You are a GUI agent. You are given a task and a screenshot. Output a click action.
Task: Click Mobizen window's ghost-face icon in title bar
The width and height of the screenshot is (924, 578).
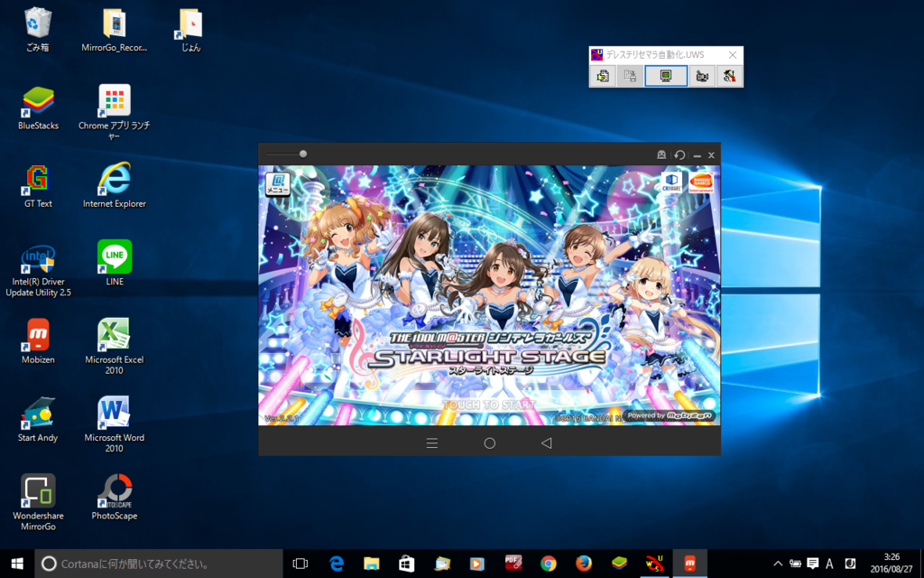coord(661,154)
